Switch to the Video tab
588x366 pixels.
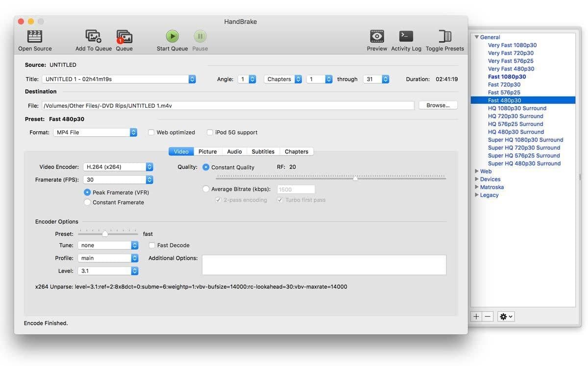(x=181, y=151)
